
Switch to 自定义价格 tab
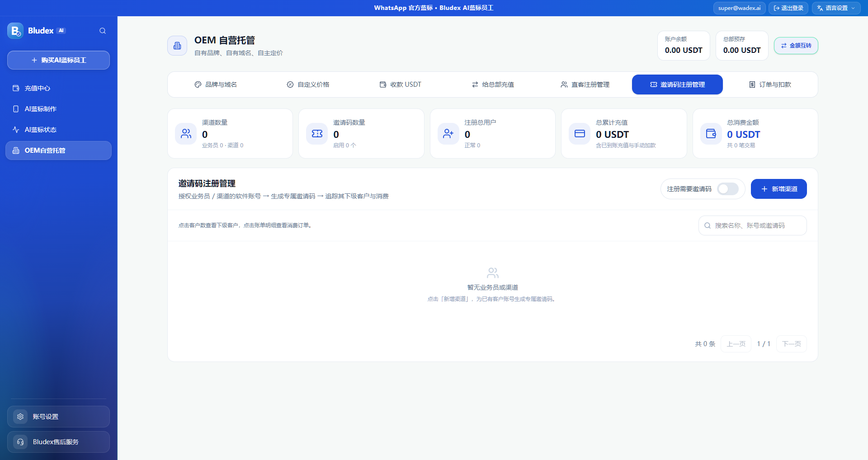308,84
